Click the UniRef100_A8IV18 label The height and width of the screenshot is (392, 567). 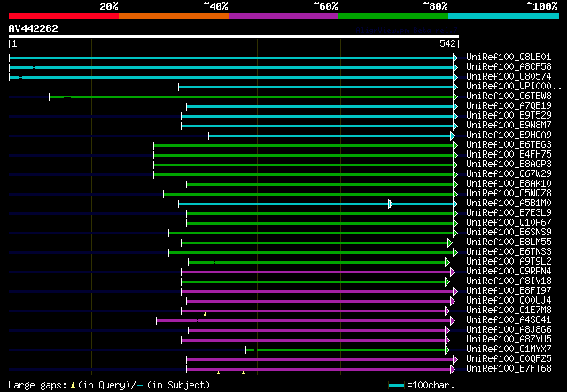tap(509, 281)
